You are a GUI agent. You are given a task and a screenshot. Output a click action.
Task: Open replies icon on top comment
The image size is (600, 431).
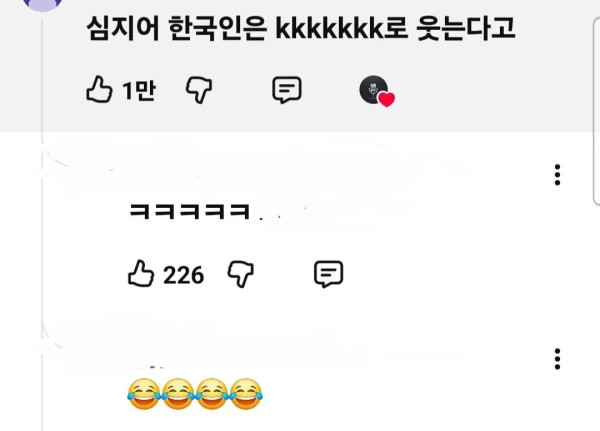pyautogui.click(x=287, y=90)
